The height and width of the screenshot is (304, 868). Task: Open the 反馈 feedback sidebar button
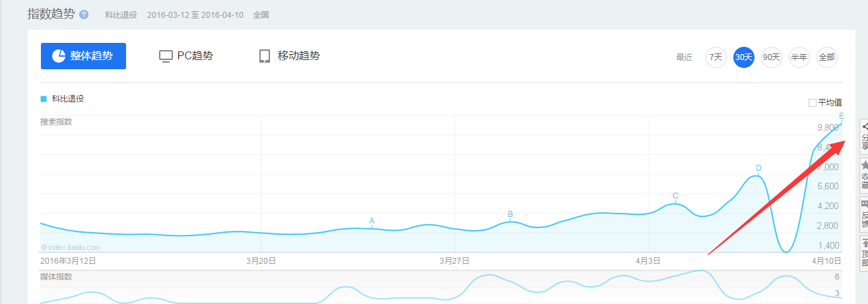point(864,214)
